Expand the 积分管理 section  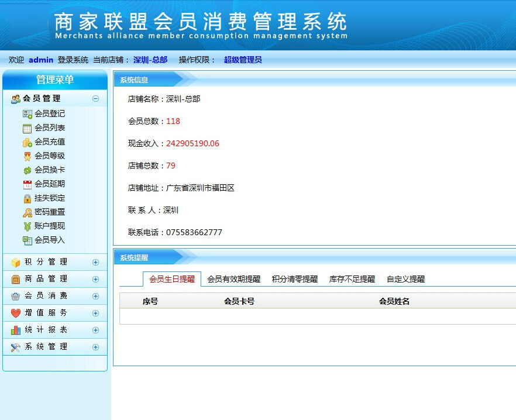click(x=96, y=262)
